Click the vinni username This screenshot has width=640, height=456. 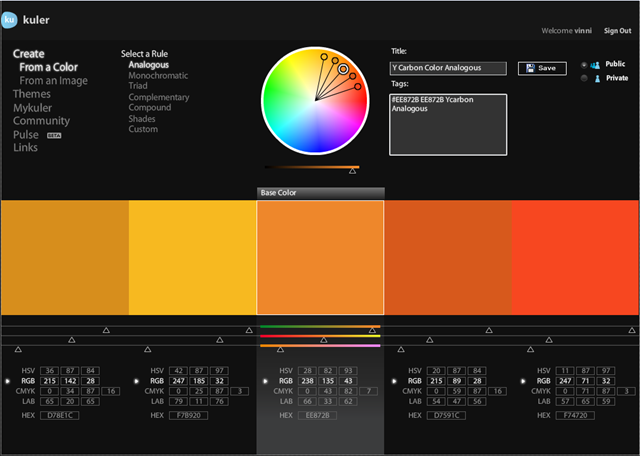coord(583,31)
